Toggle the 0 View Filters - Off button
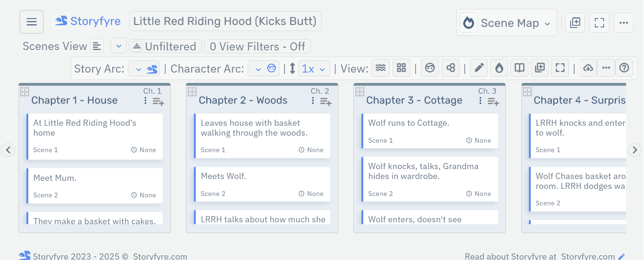This screenshot has height=260, width=644. pyautogui.click(x=257, y=47)
